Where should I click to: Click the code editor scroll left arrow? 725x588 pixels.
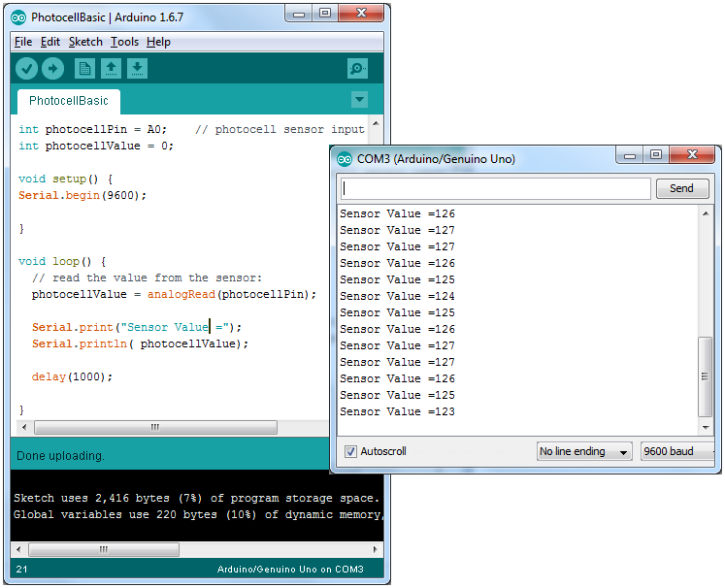[24, 428]
